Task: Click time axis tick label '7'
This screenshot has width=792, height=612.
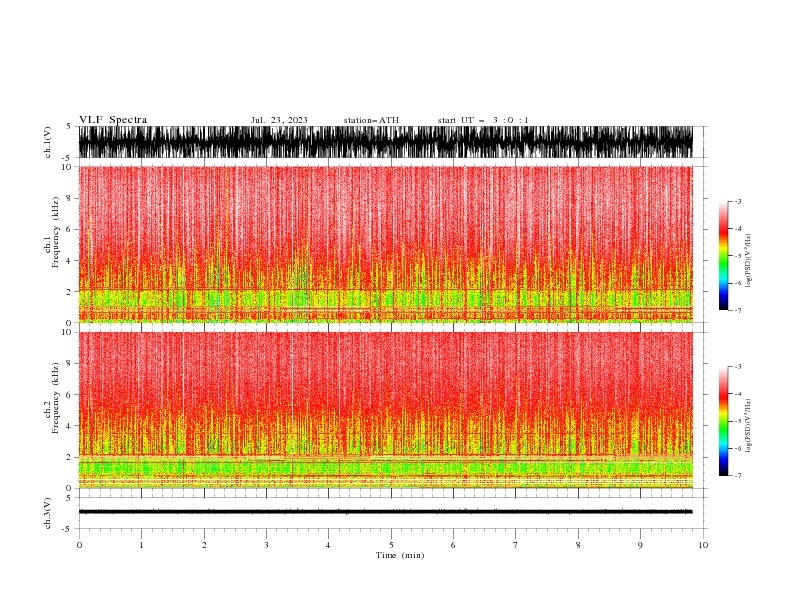Action: (x=516, y=545)
